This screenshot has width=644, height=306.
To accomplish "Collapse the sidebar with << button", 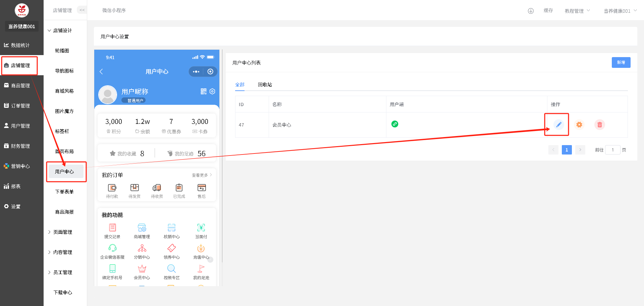I will [82, 10].
